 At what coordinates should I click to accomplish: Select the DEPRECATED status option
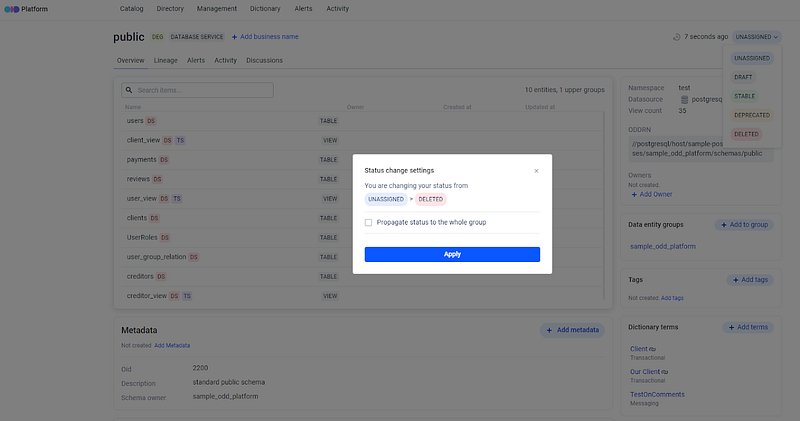click(752, 115)
